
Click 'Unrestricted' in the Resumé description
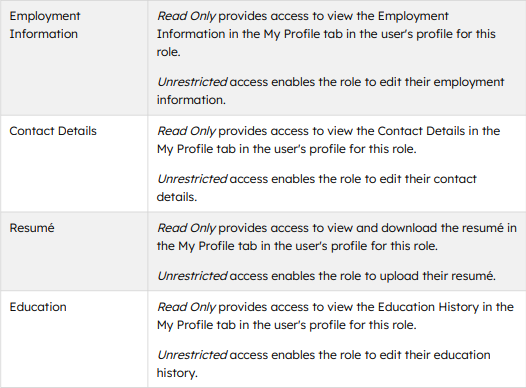pyautogui.click(x=192, y=276)
